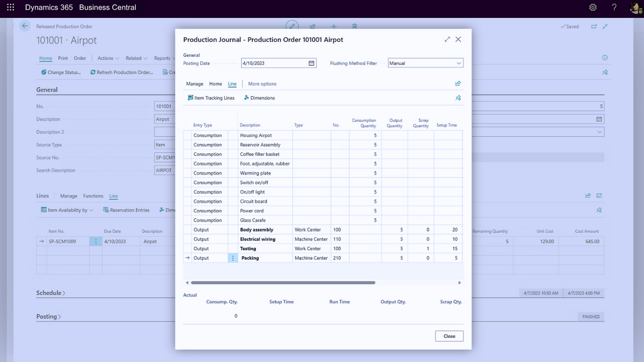
Task: Open Business Central settings gear
Action: coord(593,7)
